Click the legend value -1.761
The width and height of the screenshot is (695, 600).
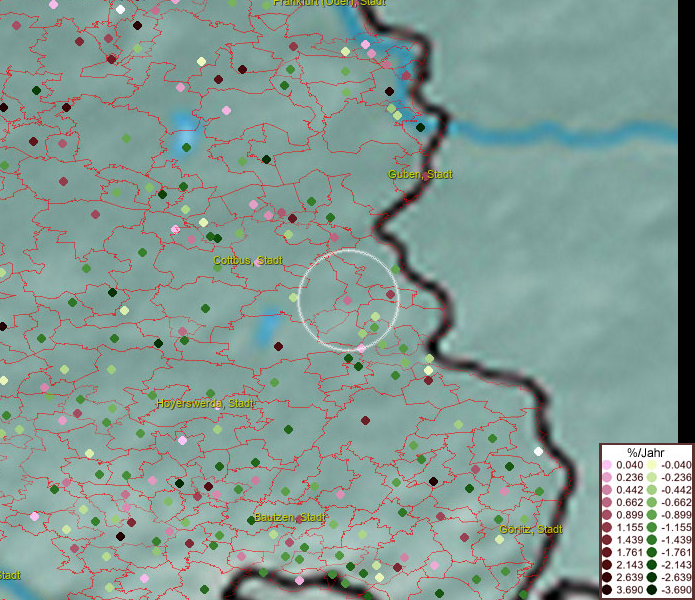click(676, 552)
